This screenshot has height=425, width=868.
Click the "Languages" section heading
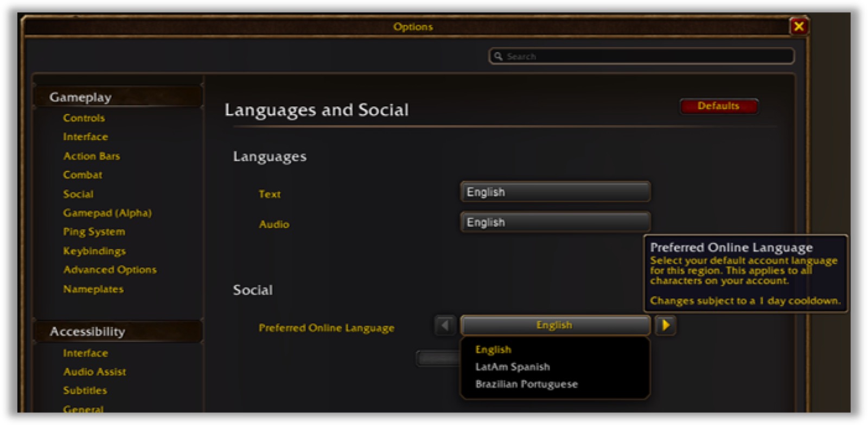tap(270, 157)
